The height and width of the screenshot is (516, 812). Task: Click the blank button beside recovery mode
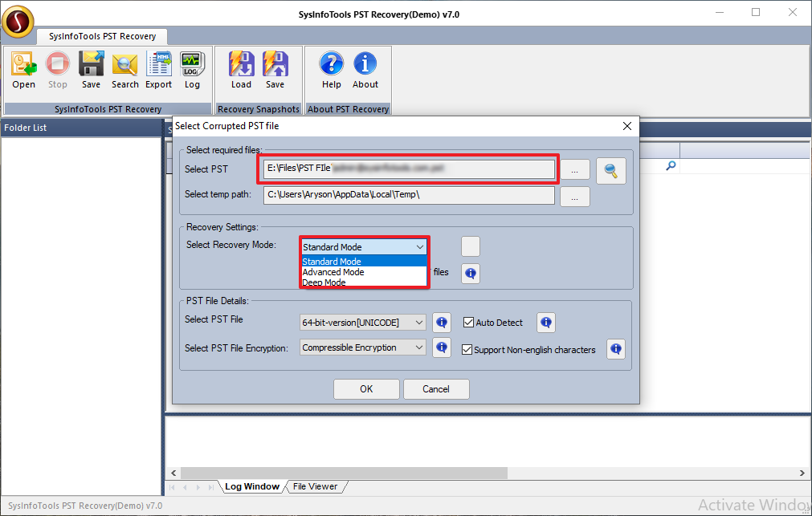click(x=470, y=246)
